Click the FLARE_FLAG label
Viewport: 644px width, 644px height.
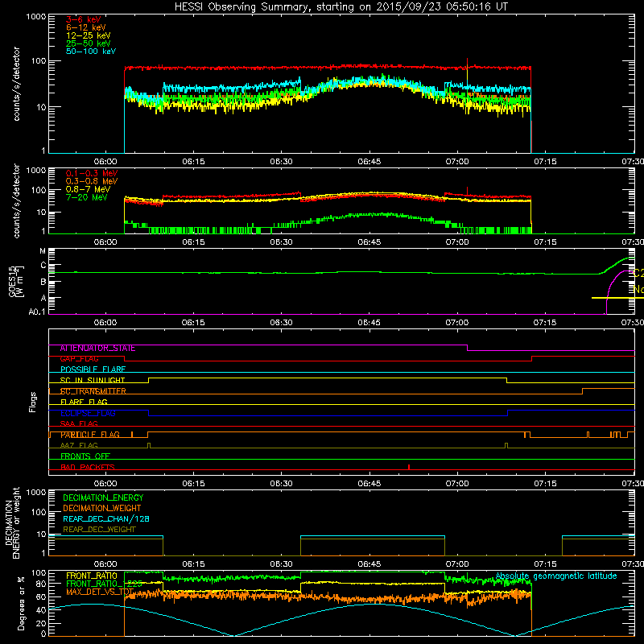pyautogui.click(x=84, y=402)
